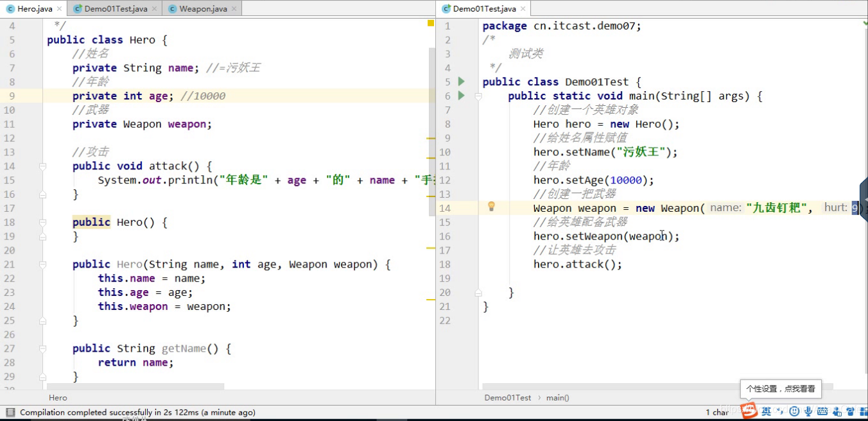Image resolution: width=868 pixels, height=421 pixels.
Task: Click 'Hero hero = new Hero();' line
Action: click(x=607, y=124)
